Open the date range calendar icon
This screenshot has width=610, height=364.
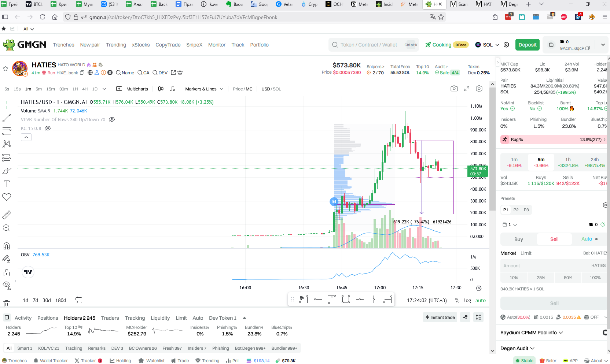(x=79, y=300)
